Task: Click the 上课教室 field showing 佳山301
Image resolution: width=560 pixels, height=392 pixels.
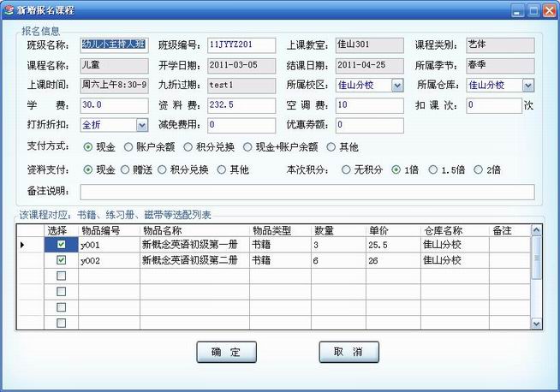Action: [x=370, y=45]
